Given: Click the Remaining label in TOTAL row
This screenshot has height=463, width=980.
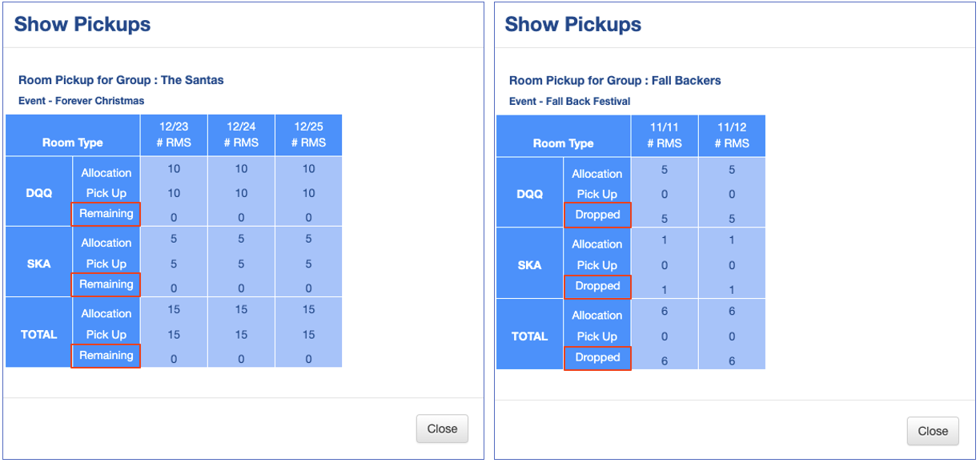Looking at the screenshot, I should (x=106, y=356).
